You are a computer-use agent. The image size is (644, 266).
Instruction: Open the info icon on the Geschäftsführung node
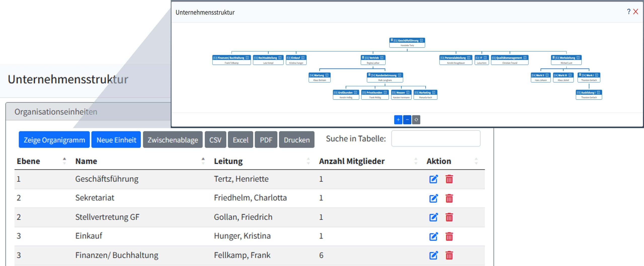click(421, 41)
